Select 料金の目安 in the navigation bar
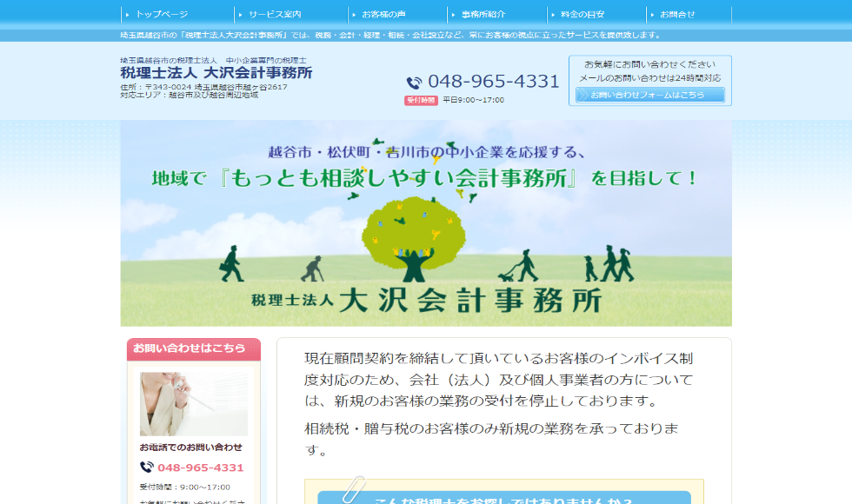Image resolution: width=852 pixels, height=504 pixels. coord(582,15)
